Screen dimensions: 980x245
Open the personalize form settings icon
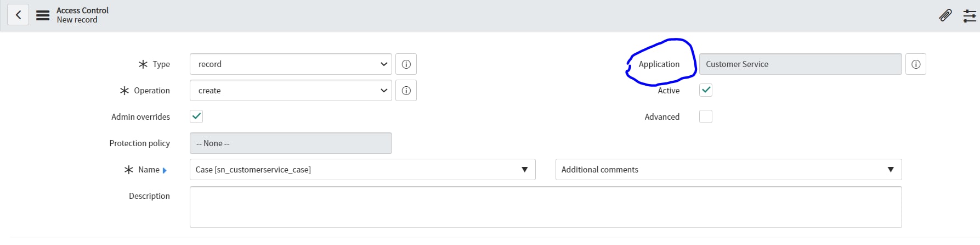click(970, 15)
